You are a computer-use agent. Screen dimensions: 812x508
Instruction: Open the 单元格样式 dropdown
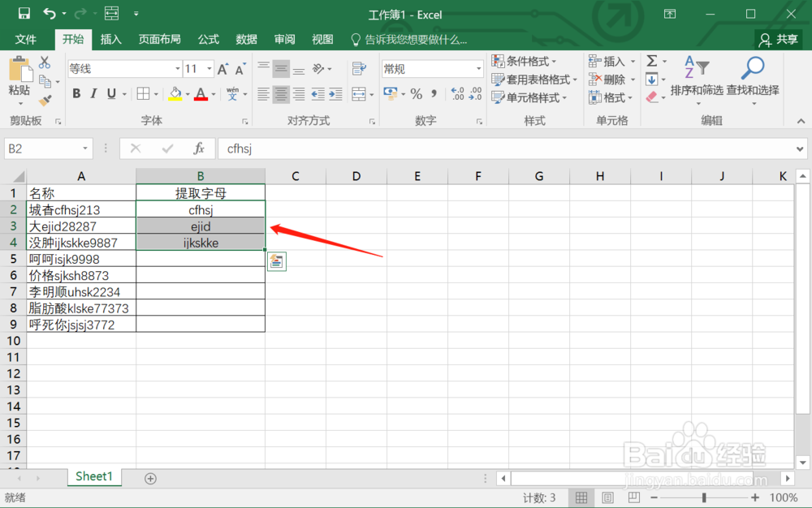(529, 97)
